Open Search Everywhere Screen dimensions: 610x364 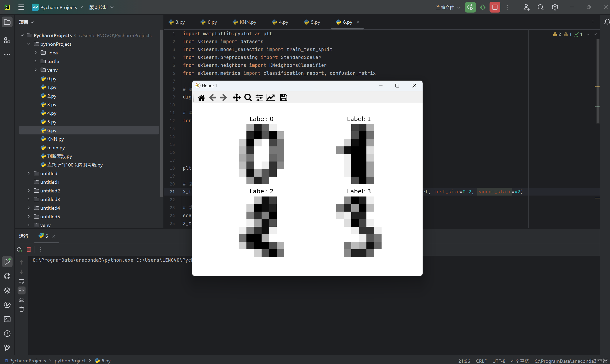pos(540,7)
